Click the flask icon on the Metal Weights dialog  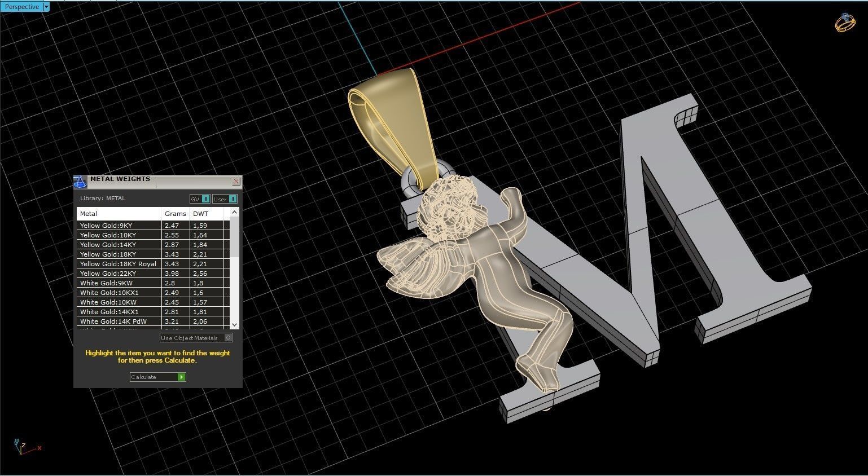click(80, 181)
